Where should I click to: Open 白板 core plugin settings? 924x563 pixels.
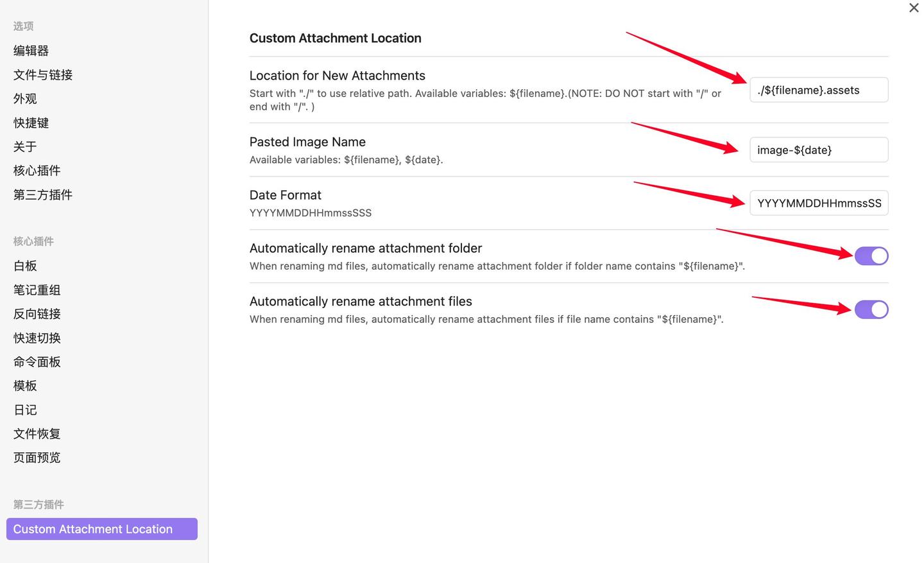click(25, 266)
